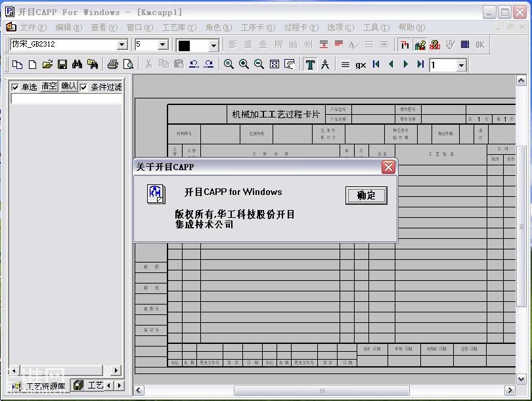Viewport: 532px width, 401px height.
Task: Click the undo arrow icon
Action: [x=194, y=64]
